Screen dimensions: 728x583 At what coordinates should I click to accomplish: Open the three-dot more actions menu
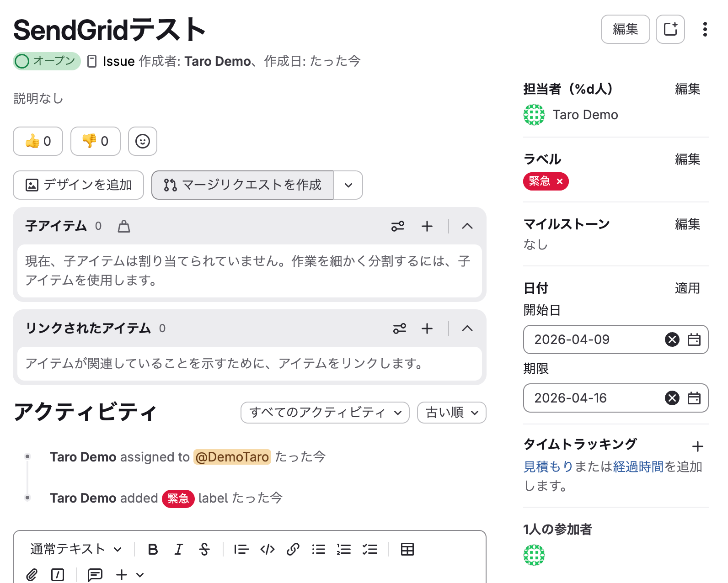pyautogui.click(x=705, y=29)
